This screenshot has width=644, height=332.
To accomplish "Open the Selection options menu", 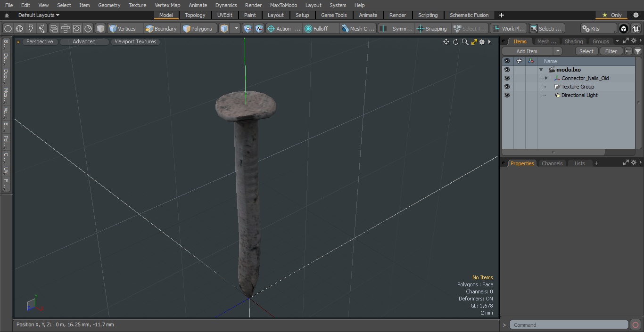I will (546, 29).
